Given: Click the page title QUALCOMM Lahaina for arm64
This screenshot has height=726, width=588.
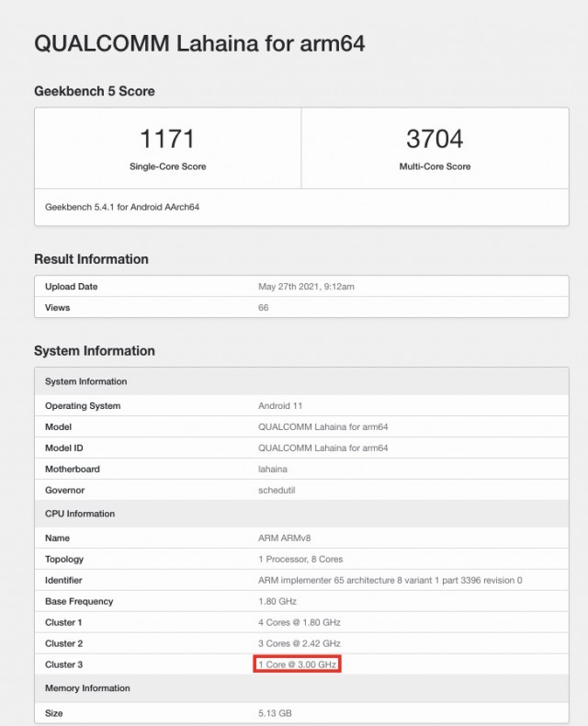Looking at the screenshot, I should click(x=199, y=43).
